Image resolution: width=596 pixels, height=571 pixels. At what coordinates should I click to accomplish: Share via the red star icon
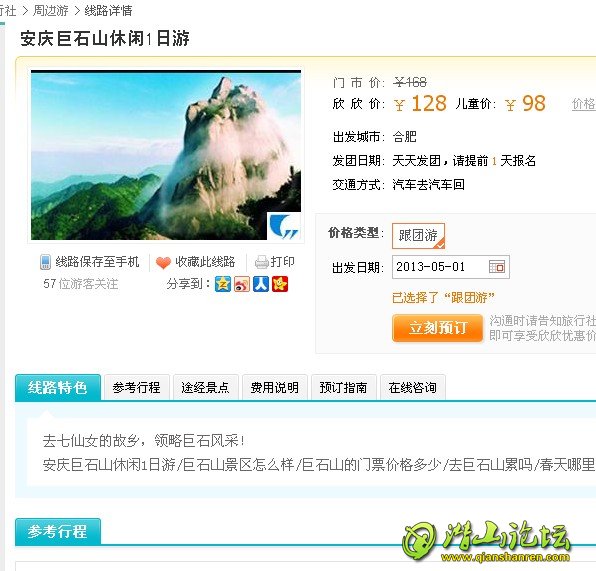280,284
